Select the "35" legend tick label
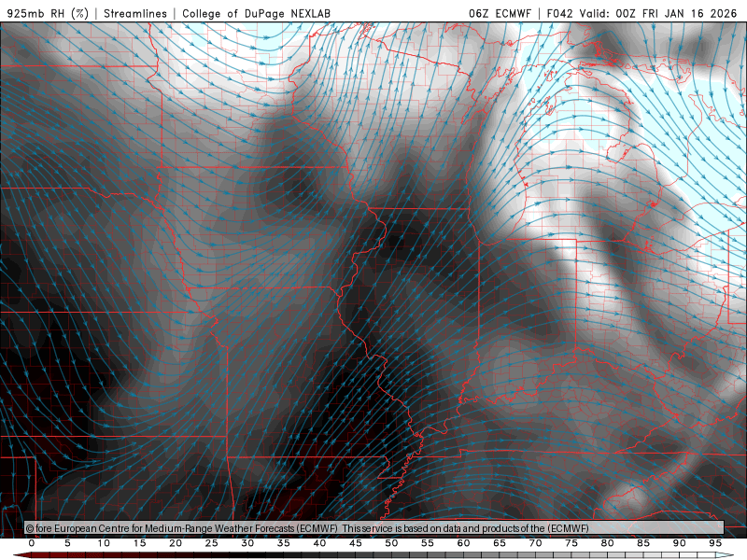The image size is (747, 560). [x=284, y=543]
